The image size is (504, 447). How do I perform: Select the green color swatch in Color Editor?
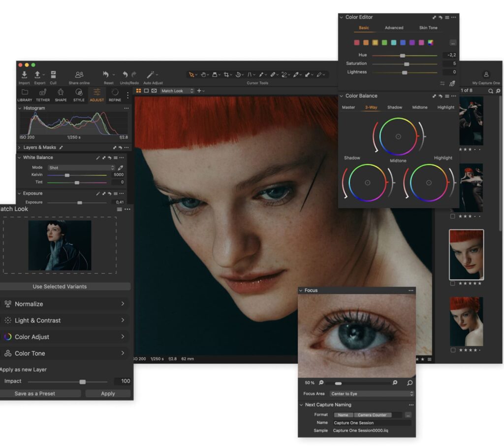384,43
